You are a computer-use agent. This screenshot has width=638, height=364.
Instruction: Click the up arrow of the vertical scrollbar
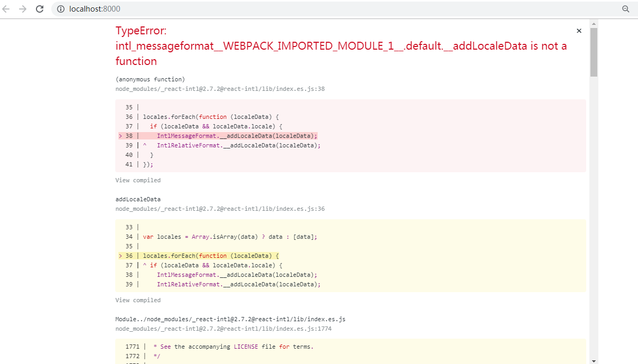point(594,24)
